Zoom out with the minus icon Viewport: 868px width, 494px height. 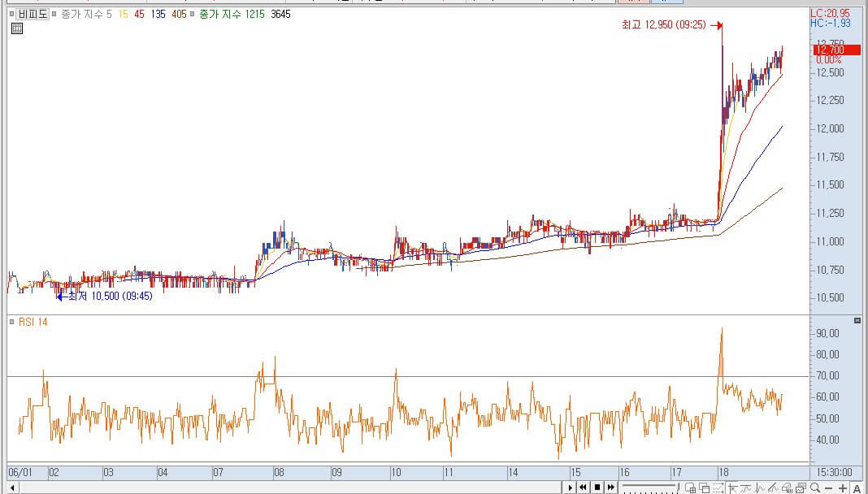click(x=829, y=488)
